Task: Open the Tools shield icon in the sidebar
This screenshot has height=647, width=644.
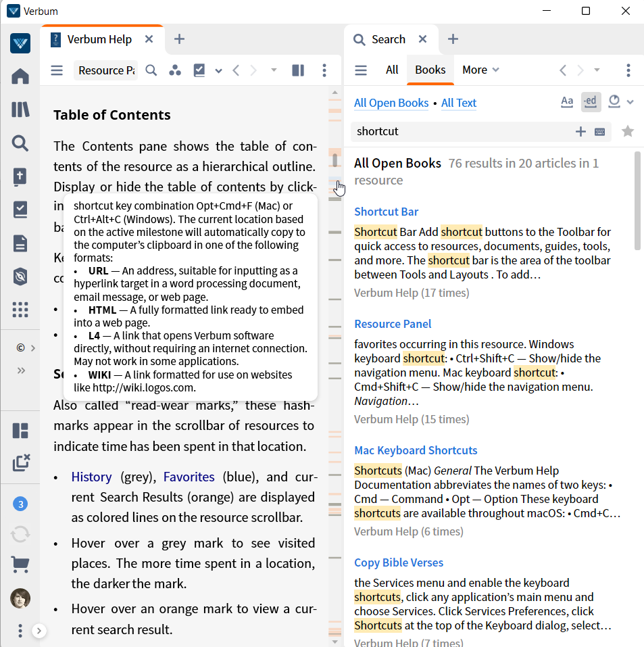Action: click(x=20, y=277)
